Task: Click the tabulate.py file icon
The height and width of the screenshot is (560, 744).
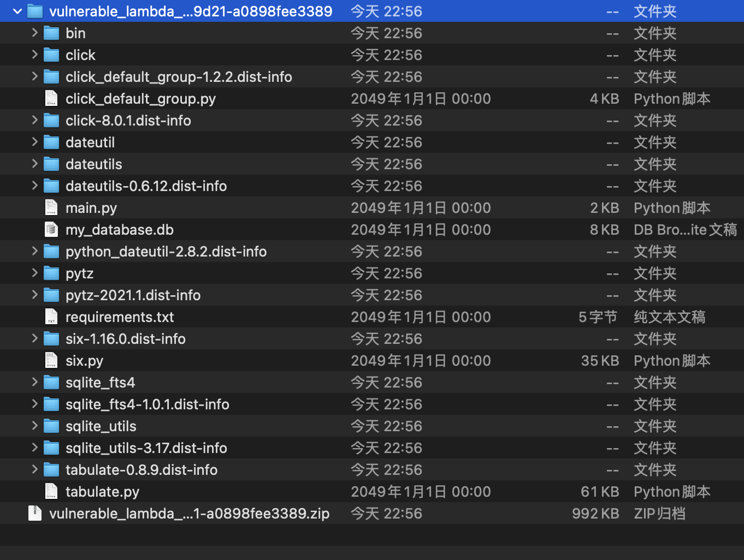Action: click(51, 492)
